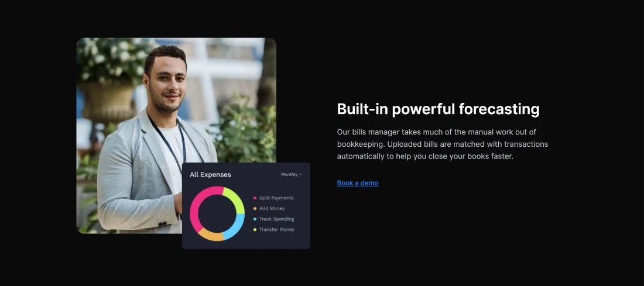Image resolution: width=644 pixels, height=286 pixels.
Task: Select the blue segment of the donut chart
Action: pyautogui.click(x=236, y=227)
